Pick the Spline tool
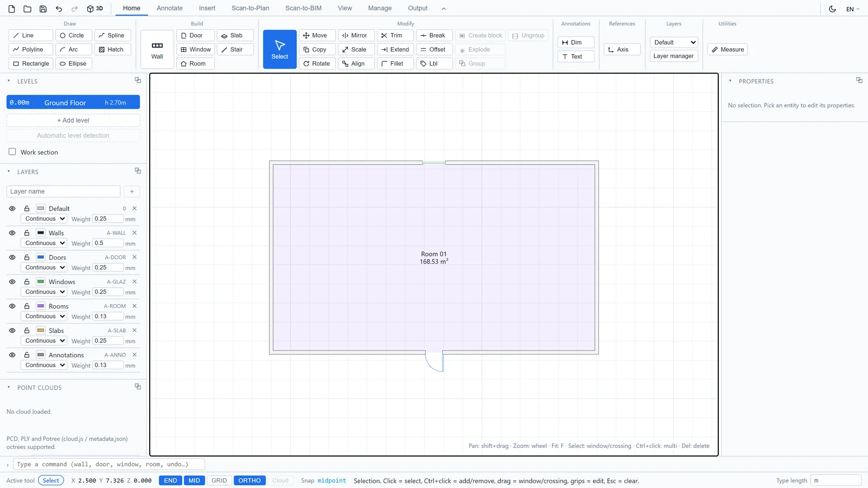The width and height of the screenshot is (868, 488). pyautogui.click(x=113, y=35)
